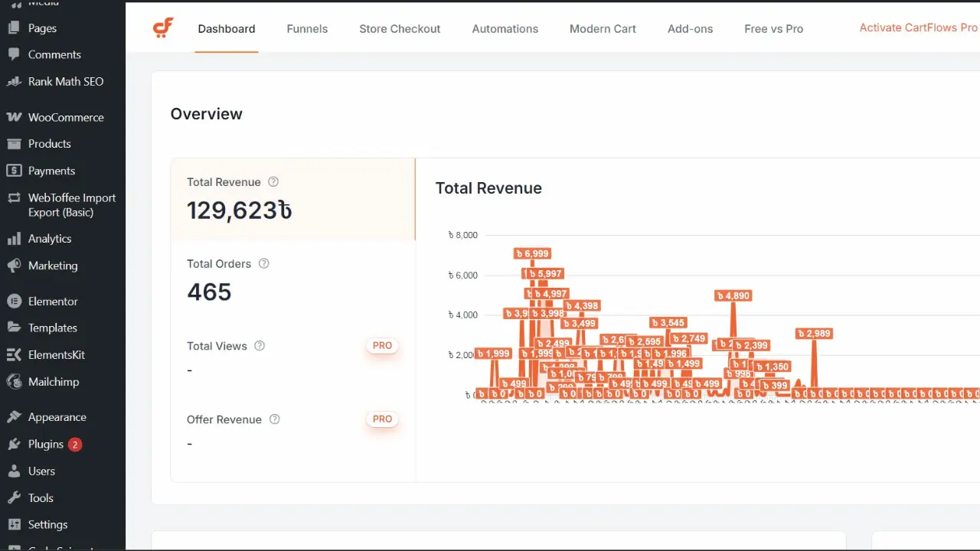Open the WebToffee Import Export menu
Image resolution: width=980 pixels, height=551 pixels.
[x=71, y=205]
